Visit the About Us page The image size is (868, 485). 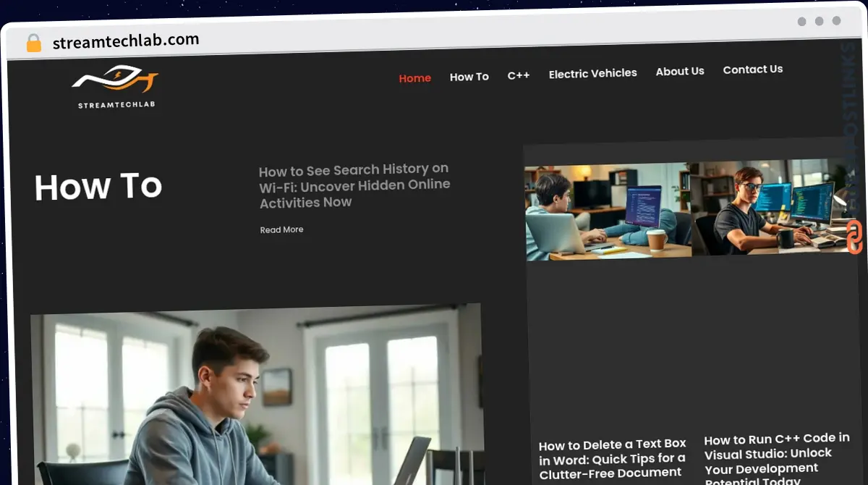click(x=679, y=71)
